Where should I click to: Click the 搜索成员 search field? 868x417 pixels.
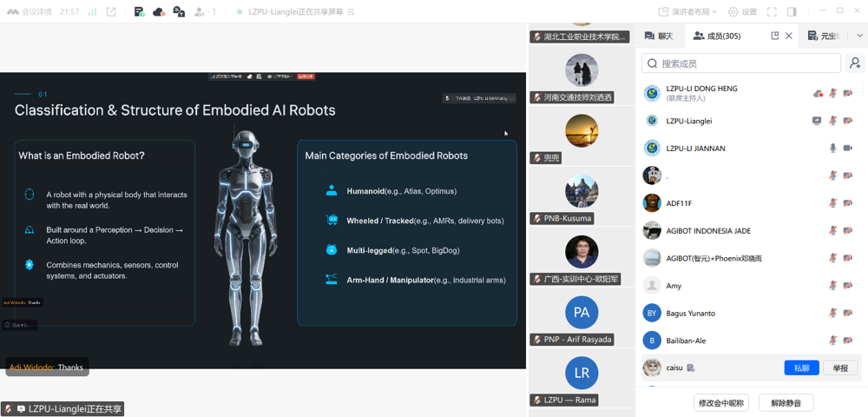(x=741, y=63)
